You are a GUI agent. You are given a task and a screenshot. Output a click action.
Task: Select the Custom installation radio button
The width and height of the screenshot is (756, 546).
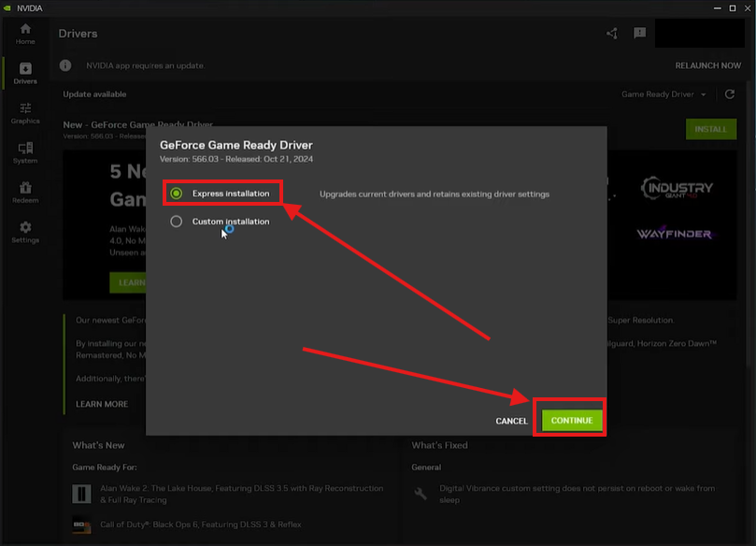coord(176,222)
